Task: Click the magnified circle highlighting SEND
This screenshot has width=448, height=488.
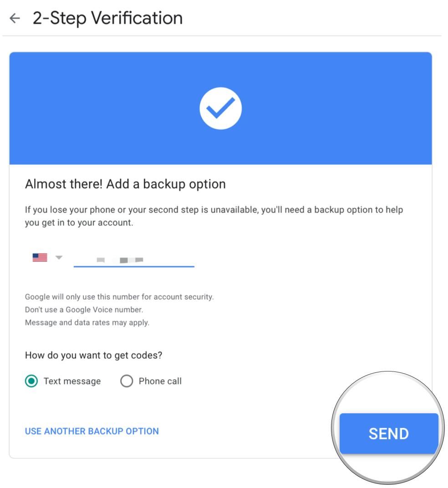Action: tap(388, 433)
